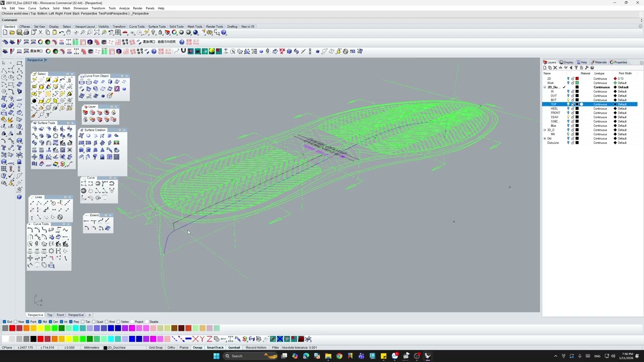Open Chrome from the taskbar
This screenshot has width=644, height=362.
point(339,356)
